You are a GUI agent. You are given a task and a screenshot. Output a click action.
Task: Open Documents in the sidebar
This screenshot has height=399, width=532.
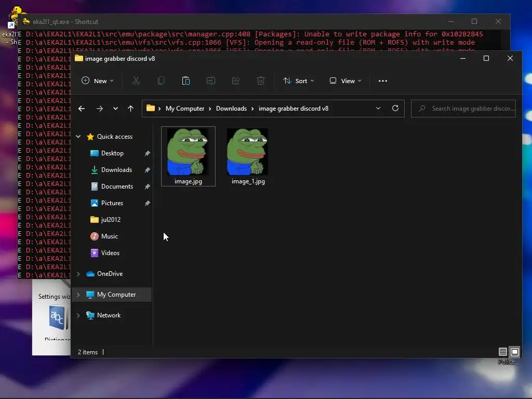117,187
